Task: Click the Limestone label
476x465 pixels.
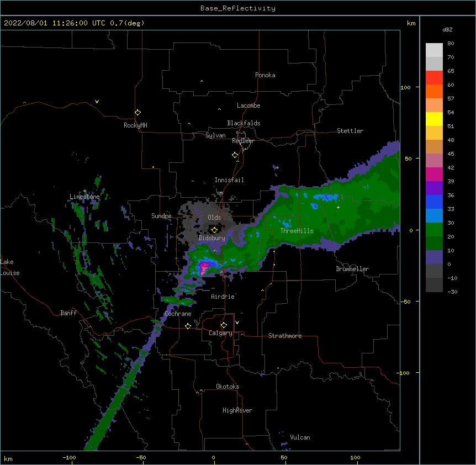Action: pos(84,197)
